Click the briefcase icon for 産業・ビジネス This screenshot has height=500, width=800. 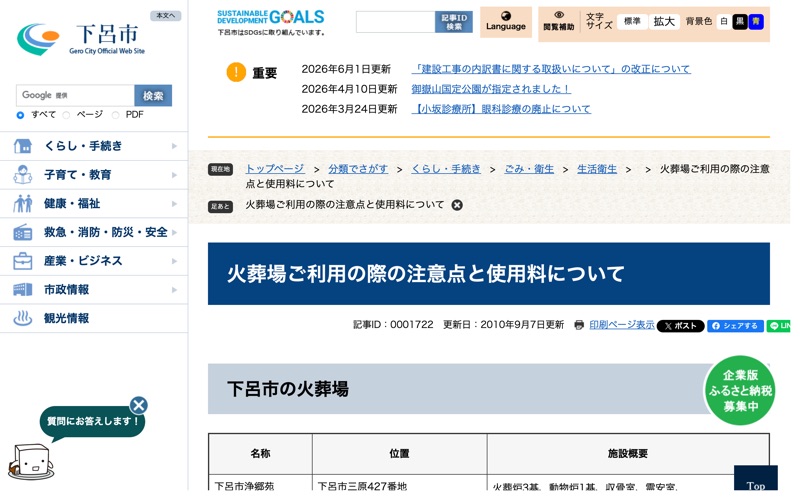tap(22, 261)
